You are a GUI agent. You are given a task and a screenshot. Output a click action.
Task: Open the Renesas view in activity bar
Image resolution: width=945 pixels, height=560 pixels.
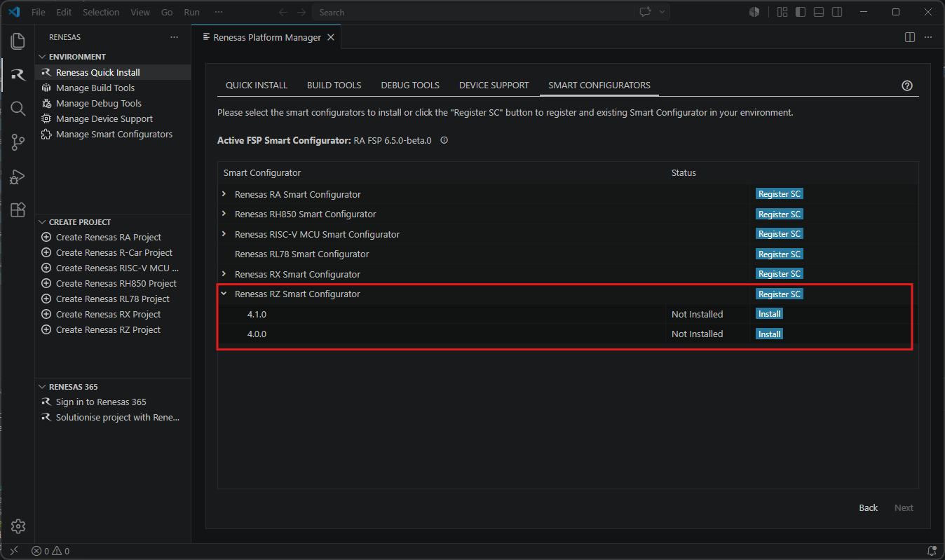tap(18, 75)
